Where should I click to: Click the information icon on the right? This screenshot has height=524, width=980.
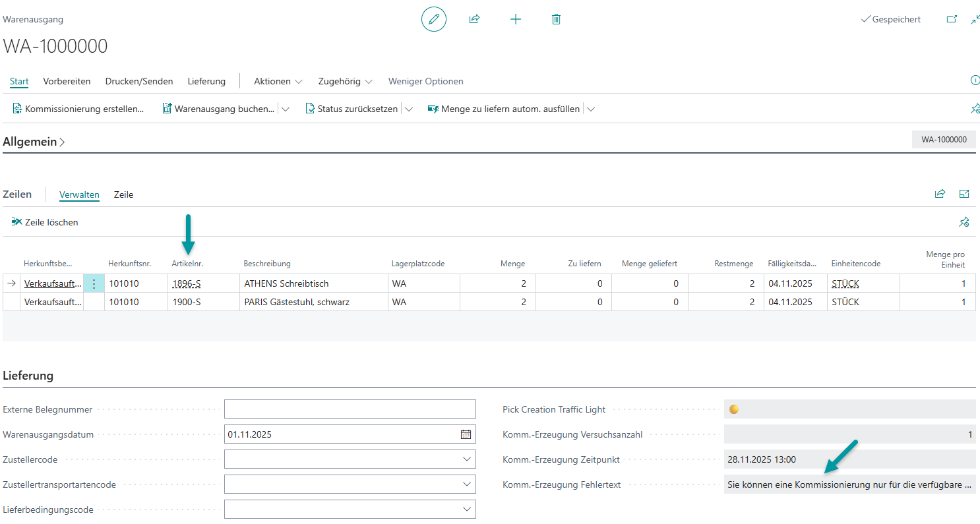coord(975,80)
